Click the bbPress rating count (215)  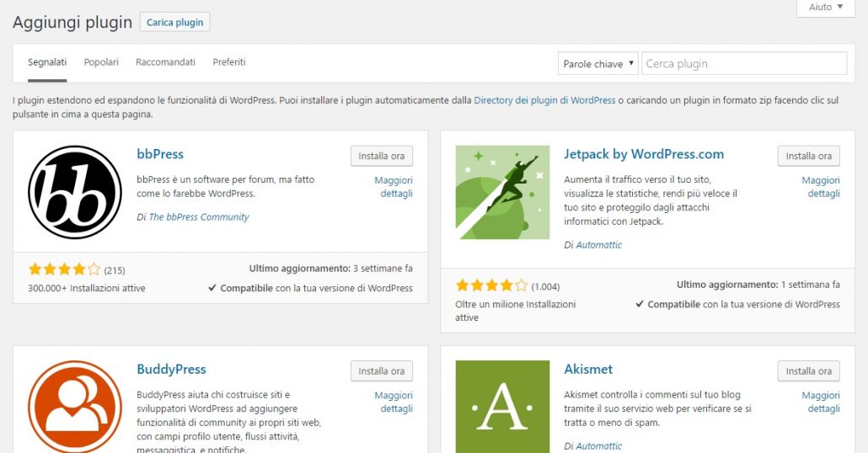115,270
